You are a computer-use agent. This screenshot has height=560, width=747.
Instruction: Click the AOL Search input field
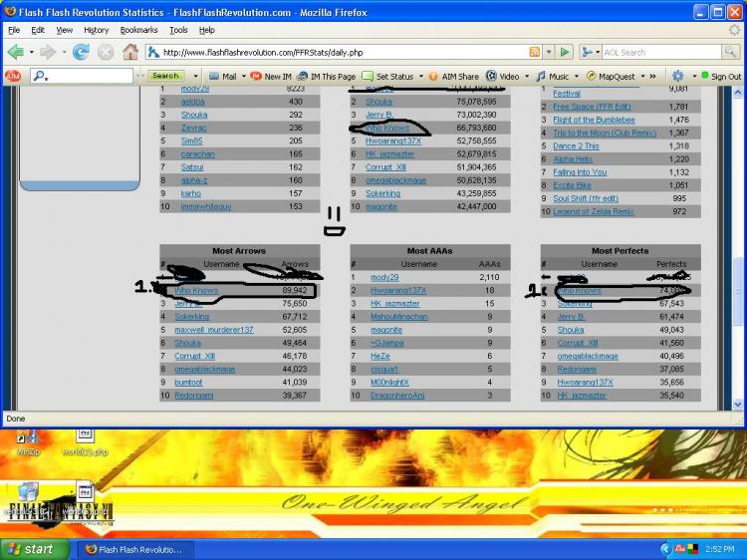[657, 52]
